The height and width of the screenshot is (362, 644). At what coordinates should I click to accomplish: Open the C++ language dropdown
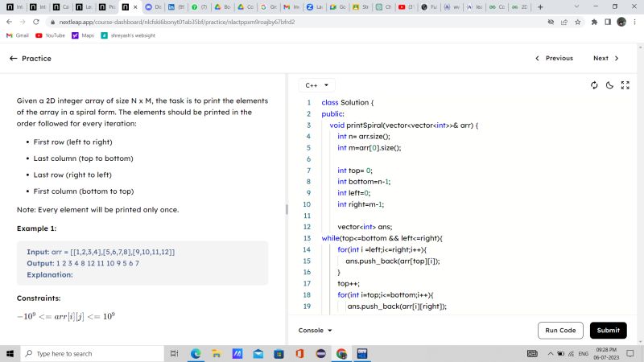[x=317, y=84]
